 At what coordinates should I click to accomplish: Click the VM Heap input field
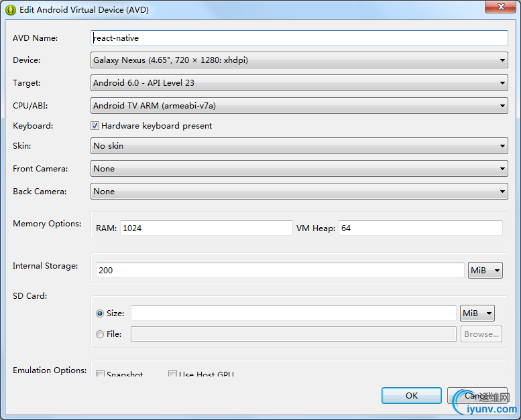point(420,228)
